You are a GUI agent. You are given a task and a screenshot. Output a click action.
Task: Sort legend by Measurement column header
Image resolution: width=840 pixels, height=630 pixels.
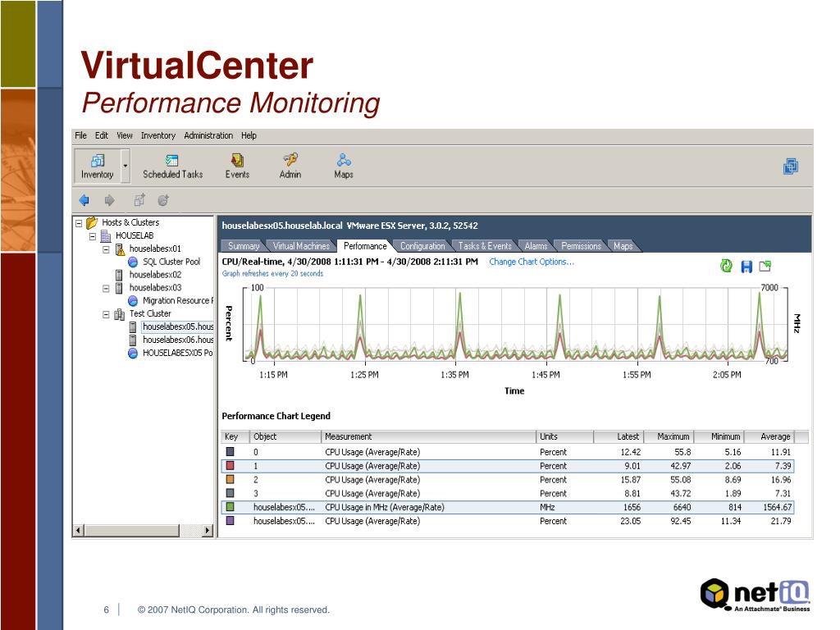pos(428,436)
